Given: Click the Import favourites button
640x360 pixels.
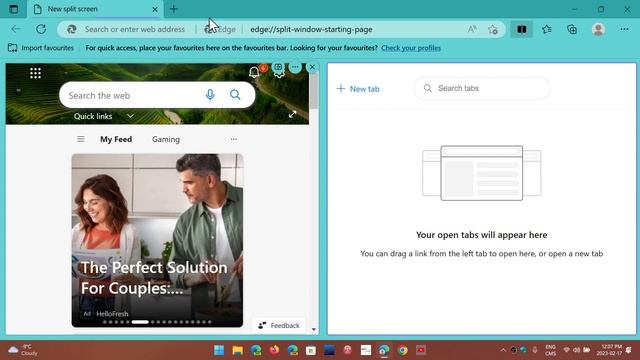Looking at the screenshot, I should (41, 48).
